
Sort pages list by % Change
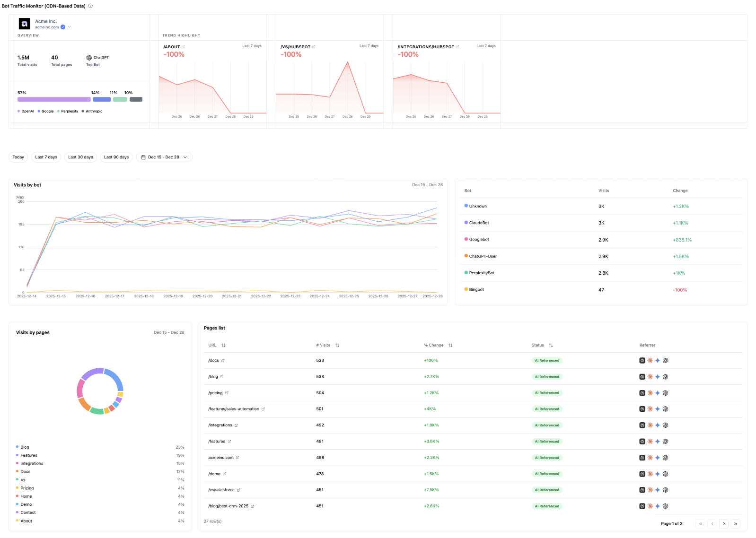coord(450,345)
